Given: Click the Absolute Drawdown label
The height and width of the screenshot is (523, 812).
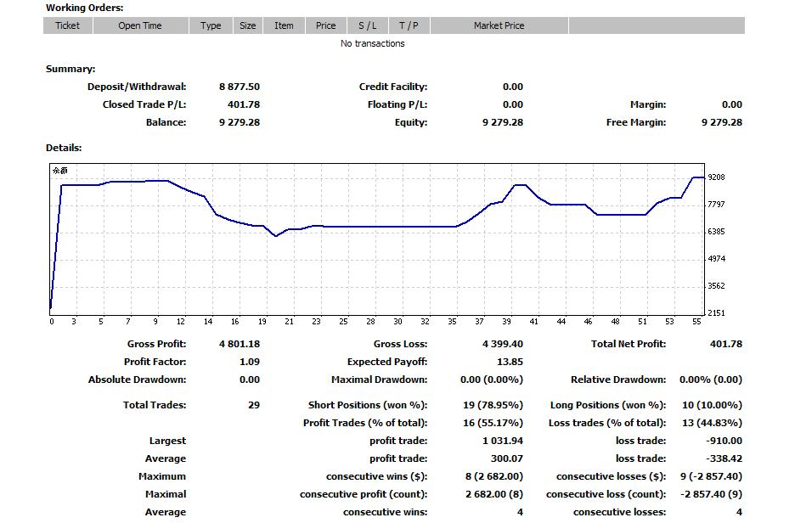Looking at the screenshot, I should click(137, 380).
